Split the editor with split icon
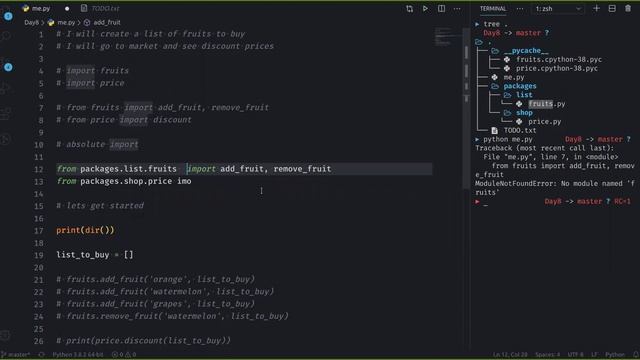This screenshot has width=640, height=360. [441, 9]
